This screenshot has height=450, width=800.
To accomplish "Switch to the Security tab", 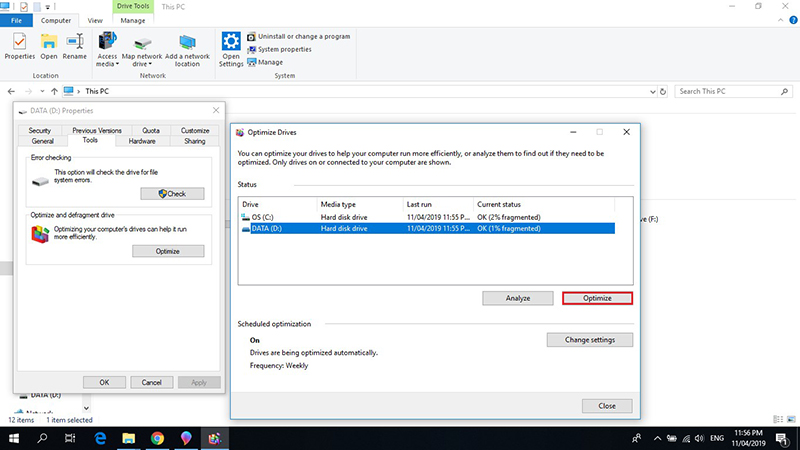I will pyautogui.click(x=40, y=130).
